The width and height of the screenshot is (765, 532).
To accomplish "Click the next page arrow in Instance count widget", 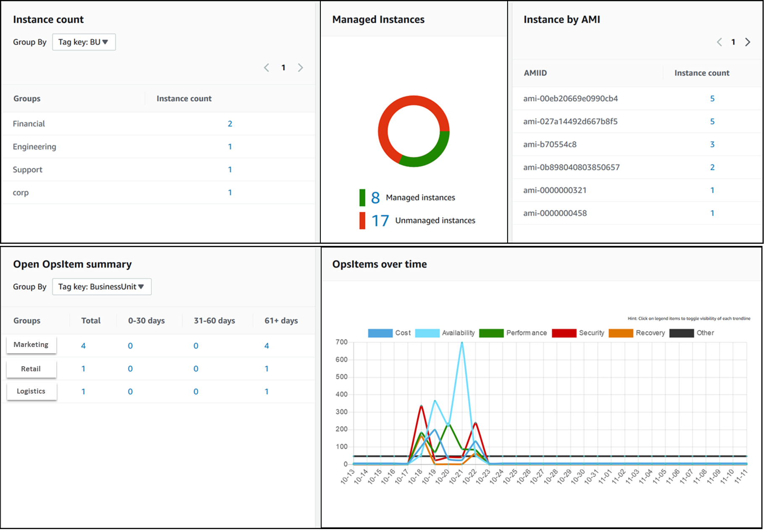I will coord(301,67).
